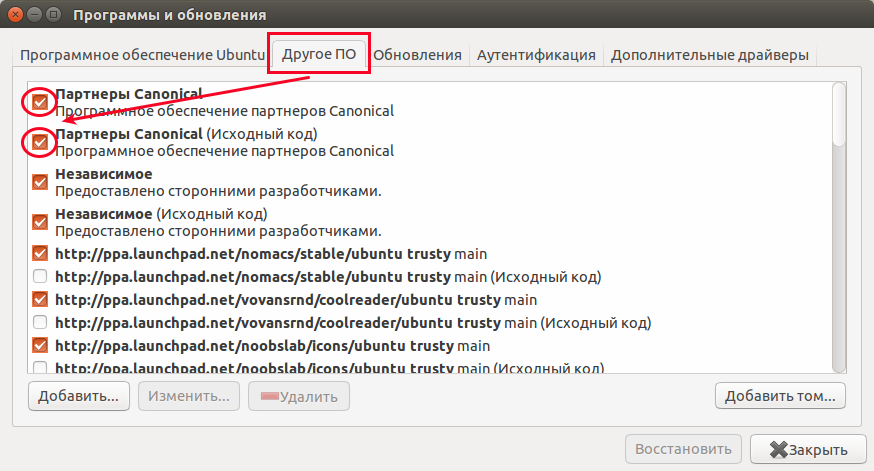Minimize window using titlebar minimize button
This screenshot has width=874, height=471.
[35, 14]
